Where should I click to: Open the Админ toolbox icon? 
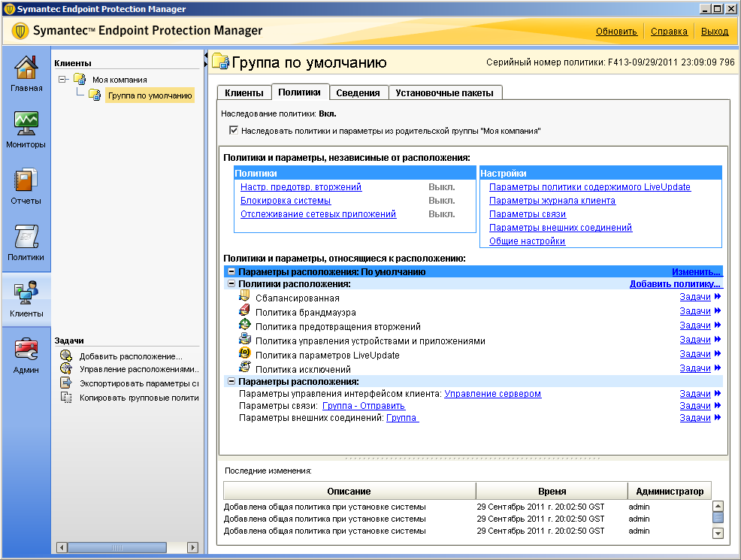pyautogui.click(x=26, y=350)
